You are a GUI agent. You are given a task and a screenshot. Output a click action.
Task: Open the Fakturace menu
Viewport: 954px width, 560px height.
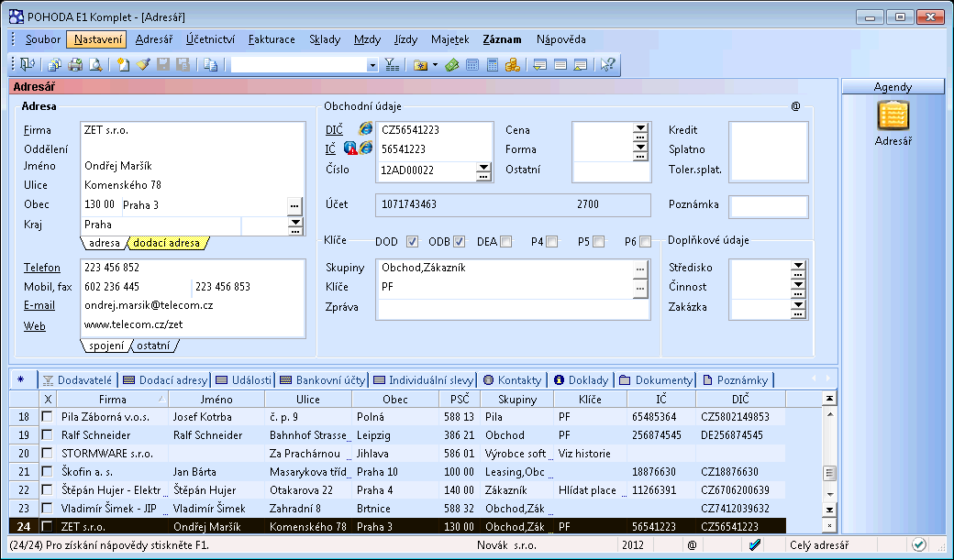click(x=272, y=39)
